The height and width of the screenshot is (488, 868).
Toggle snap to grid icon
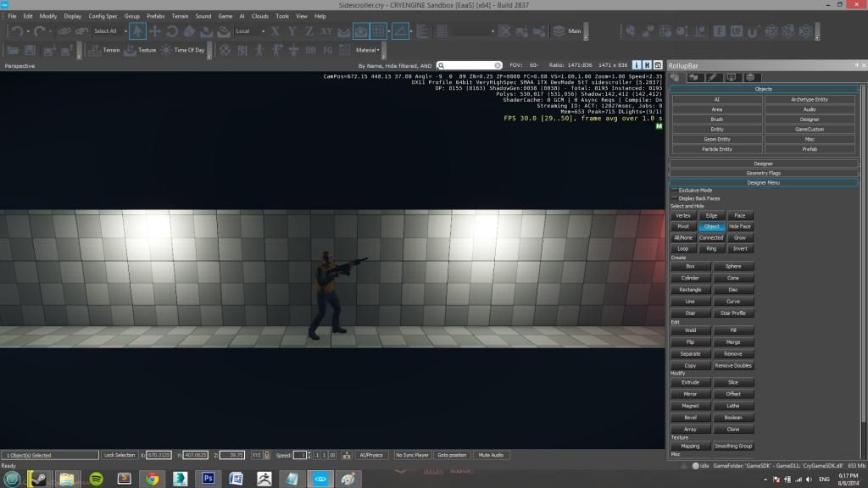point(380,31)
